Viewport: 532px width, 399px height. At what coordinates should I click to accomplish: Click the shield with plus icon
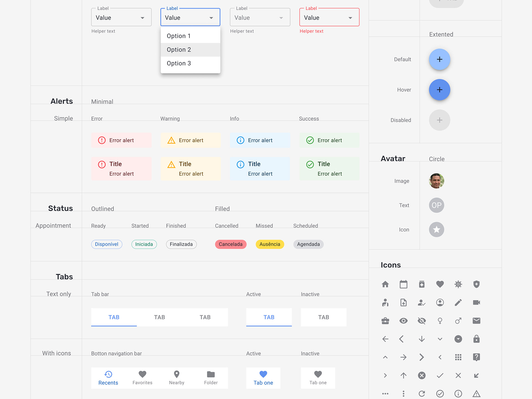pyautogui.click(x=476, y=284)
